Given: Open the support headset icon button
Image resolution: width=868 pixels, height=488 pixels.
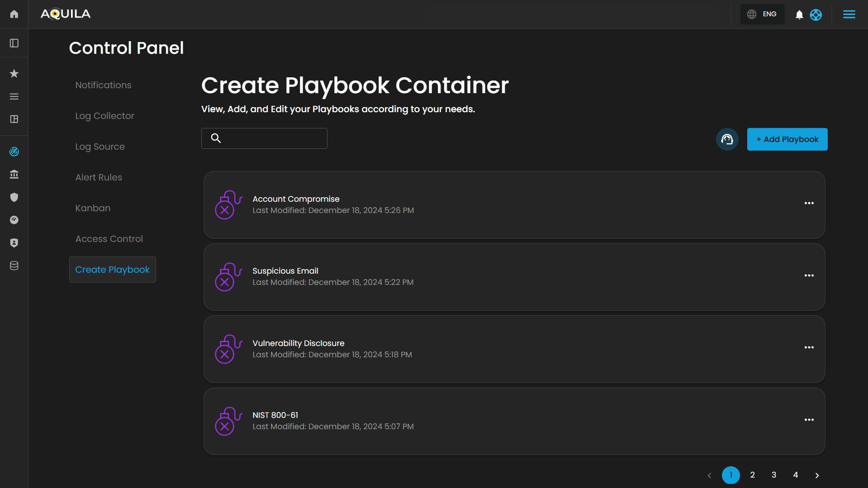Looking at the screenshot, I should [x=727, y=139].
